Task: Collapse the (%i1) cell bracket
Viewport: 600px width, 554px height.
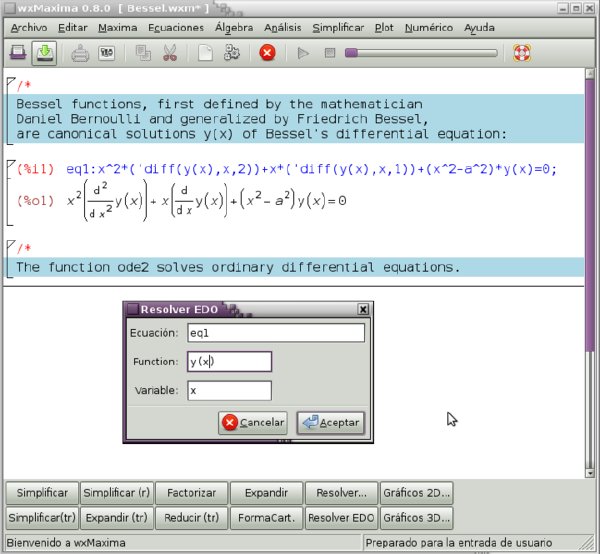Action: coord(11,165)
